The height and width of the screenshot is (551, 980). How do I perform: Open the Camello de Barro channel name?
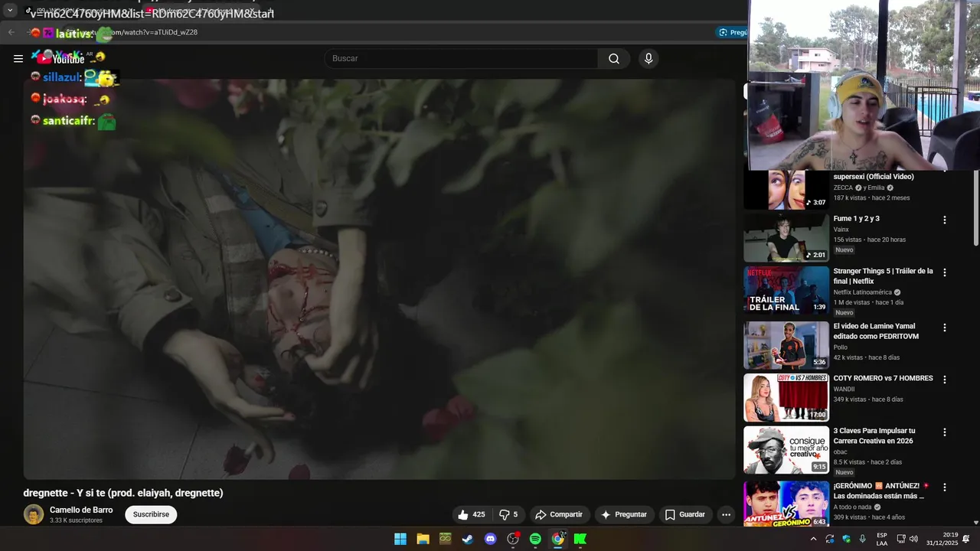coord(81,510)
